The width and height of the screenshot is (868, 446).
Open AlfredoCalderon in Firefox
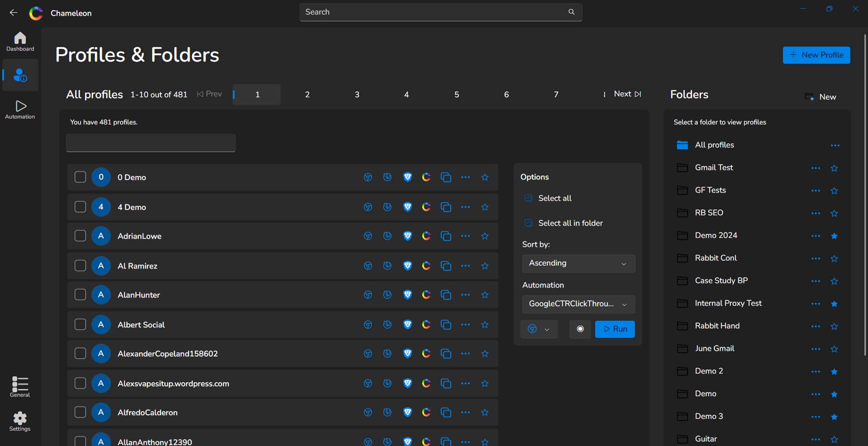pyautogui.click(x=387, y=412)
